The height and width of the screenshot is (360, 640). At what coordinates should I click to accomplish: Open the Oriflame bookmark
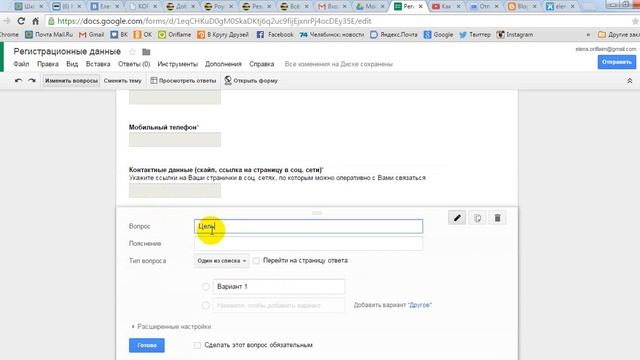pos(175,35)
